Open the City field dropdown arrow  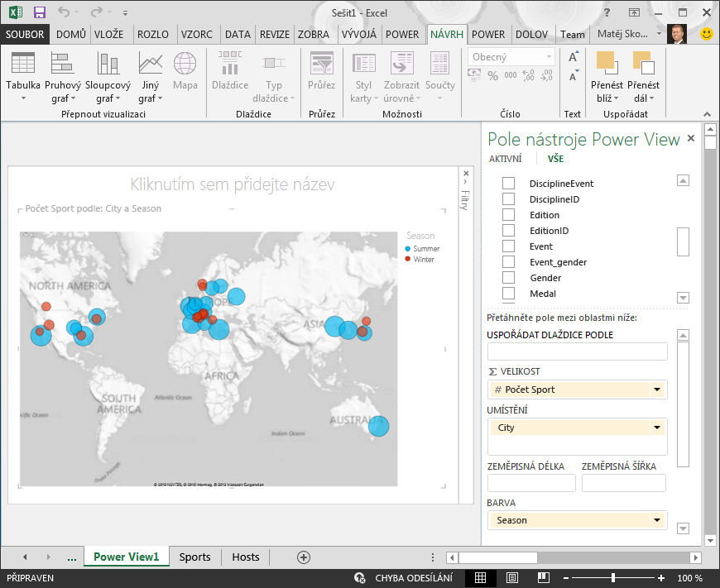pos(657,428)
